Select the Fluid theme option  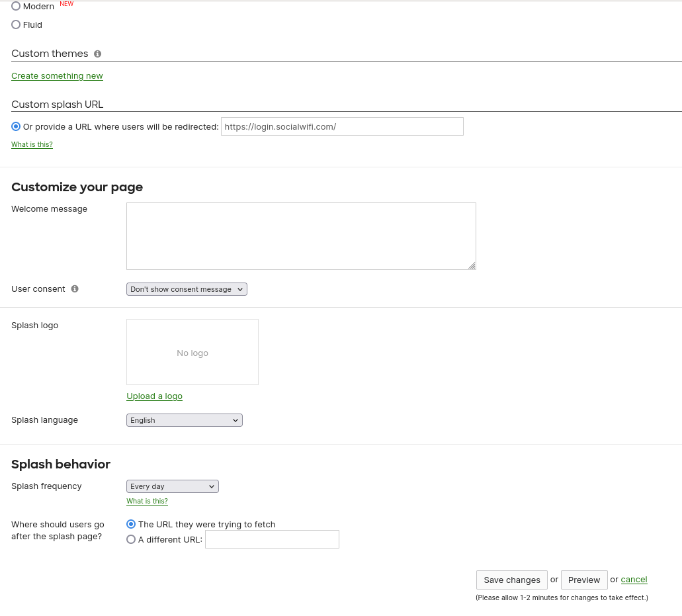tap(16, 24)
